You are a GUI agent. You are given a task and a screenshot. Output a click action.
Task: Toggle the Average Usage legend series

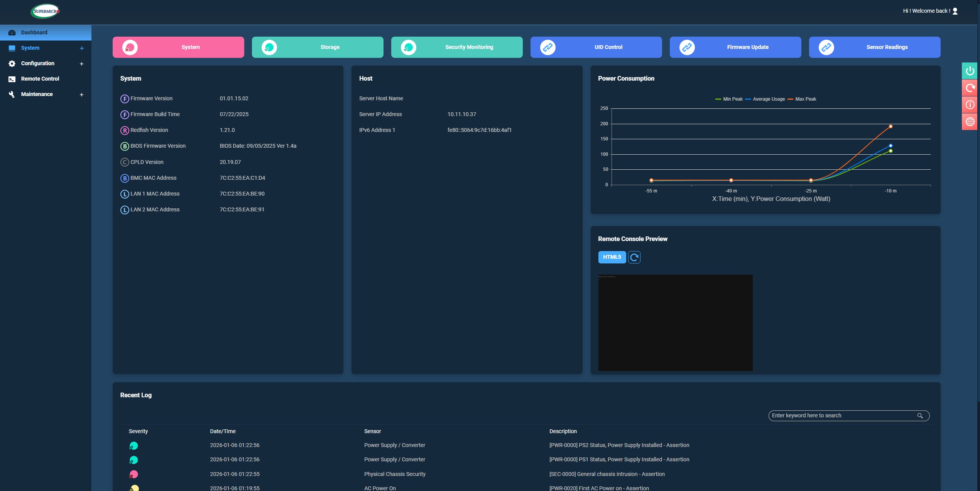tap(765, 99)
